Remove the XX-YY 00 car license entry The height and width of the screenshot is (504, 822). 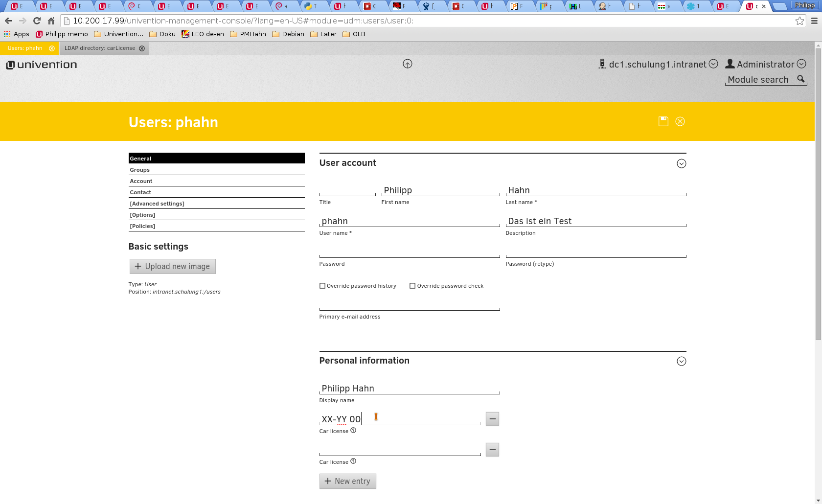(492, 419)
